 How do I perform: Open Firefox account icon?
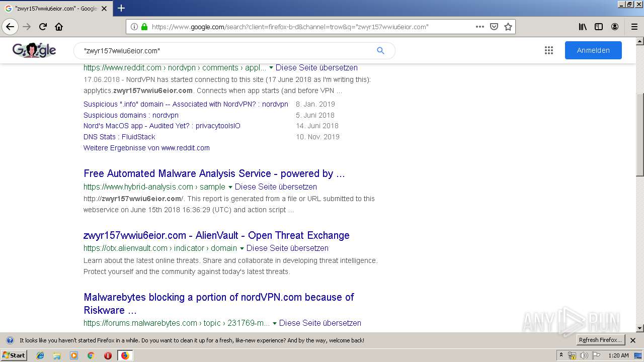pyautogui.click(x=615, y=27)
